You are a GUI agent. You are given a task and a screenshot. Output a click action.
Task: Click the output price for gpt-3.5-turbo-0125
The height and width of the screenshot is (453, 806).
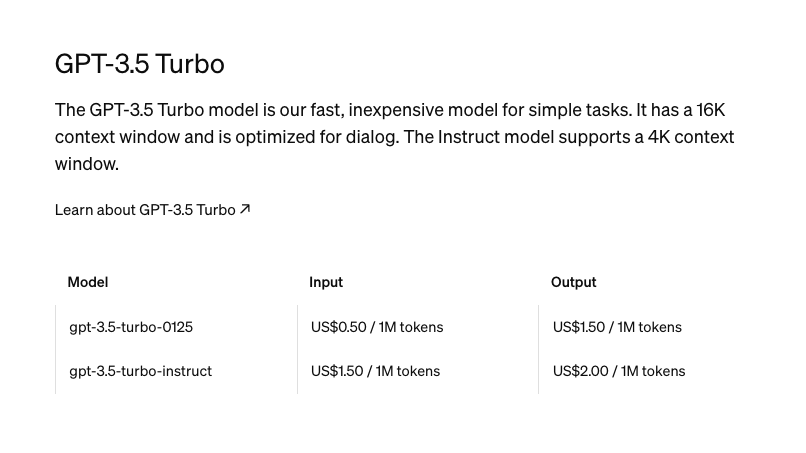pyautogui.click(x=617, y=327)
